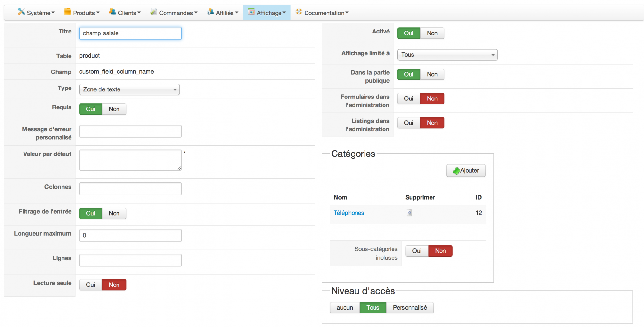
Task: Click the Commandes notepad icon
Action: coord(154,12)
